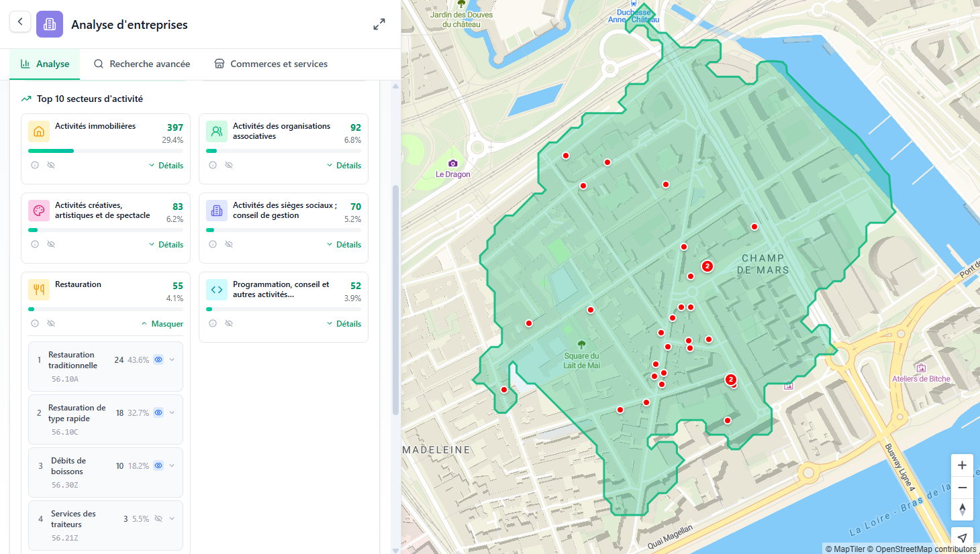Screen dimensions: 980x554
Task: Click the back arrow button
Action: [x=20, y=21]
